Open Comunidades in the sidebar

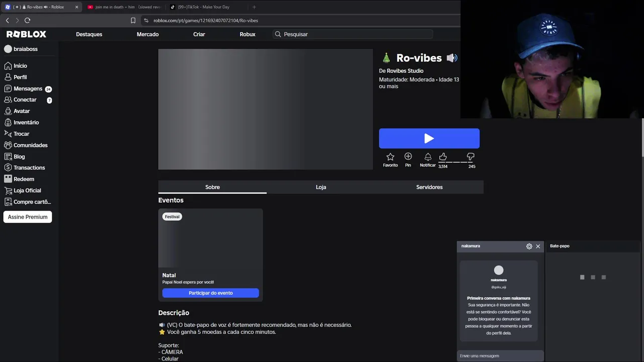(x=30, y=145)
